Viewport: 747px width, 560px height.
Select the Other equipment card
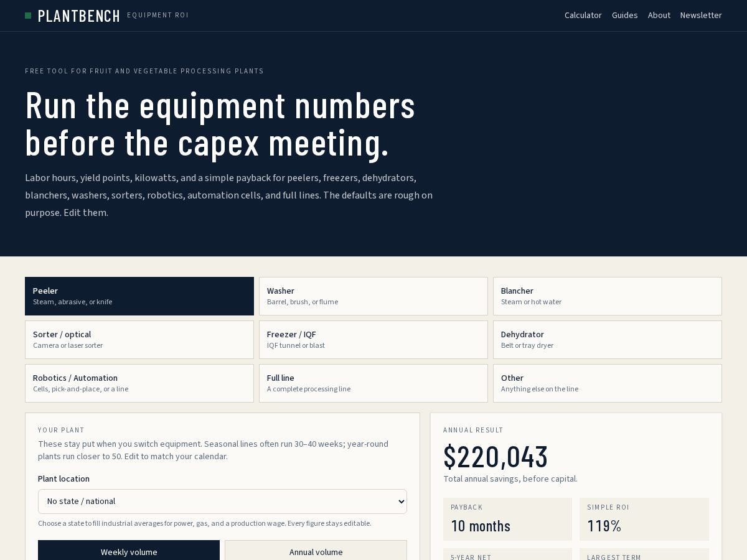[x=608, y=383]
